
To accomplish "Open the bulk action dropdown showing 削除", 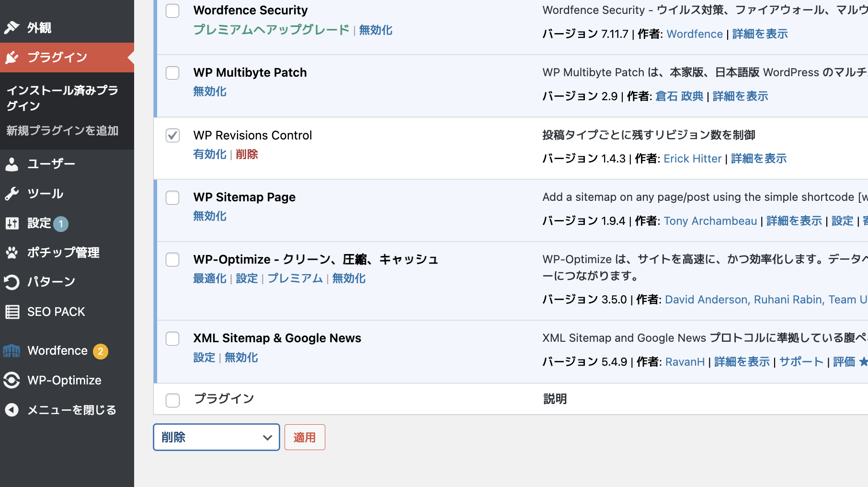I will (x=217, y=437).
